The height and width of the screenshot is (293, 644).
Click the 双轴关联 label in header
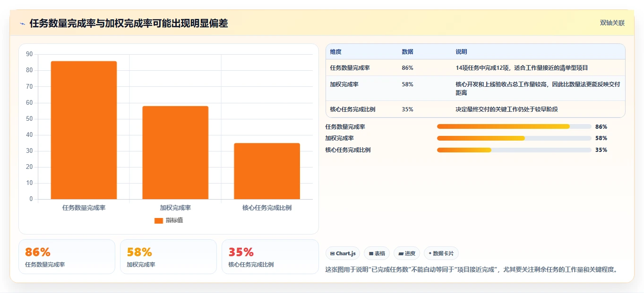pyautogui.click(x=612, y=23)
